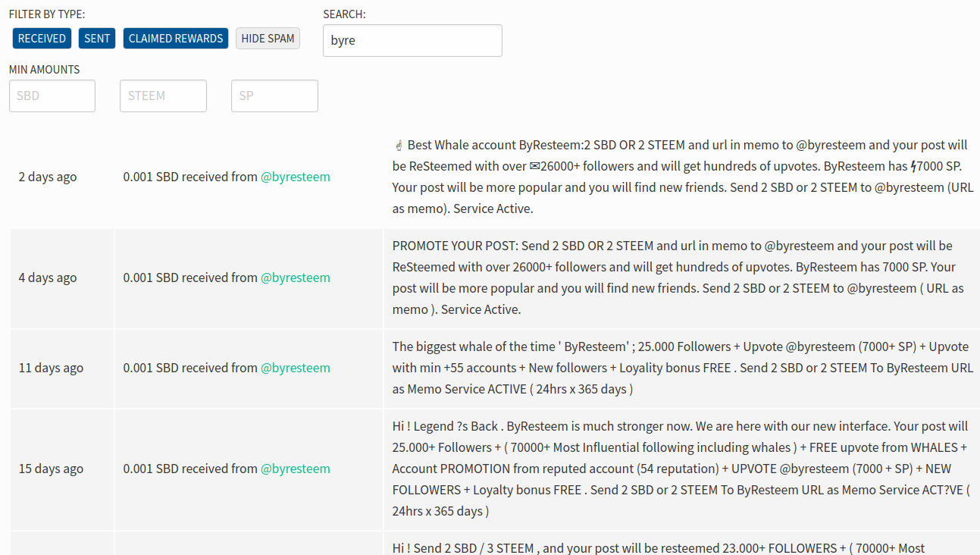Open @byresteem link in 4 days ago row
This screenshot has height=555, width=980.
coord(296,277)
